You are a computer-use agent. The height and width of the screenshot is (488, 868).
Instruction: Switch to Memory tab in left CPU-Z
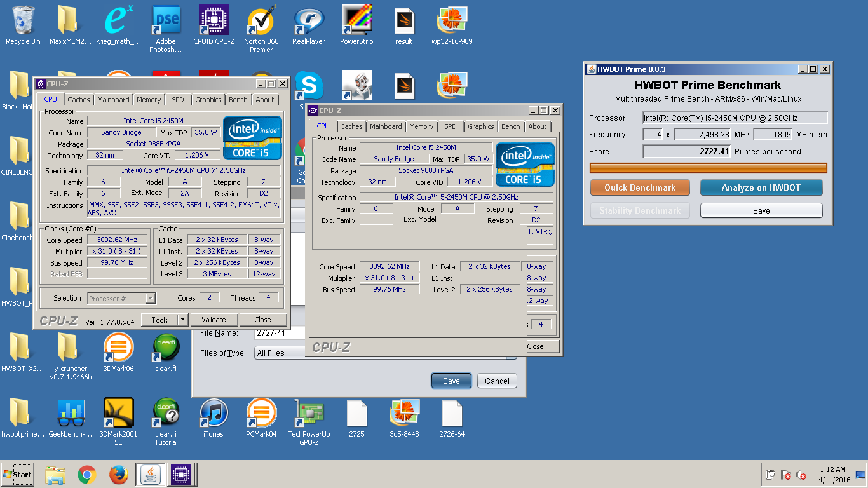coord(149,100)
